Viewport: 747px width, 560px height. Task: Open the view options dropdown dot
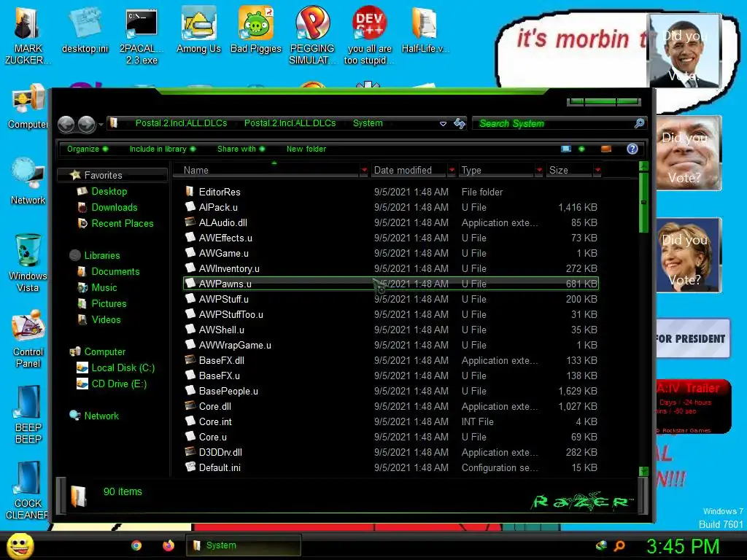click(581, 149)
